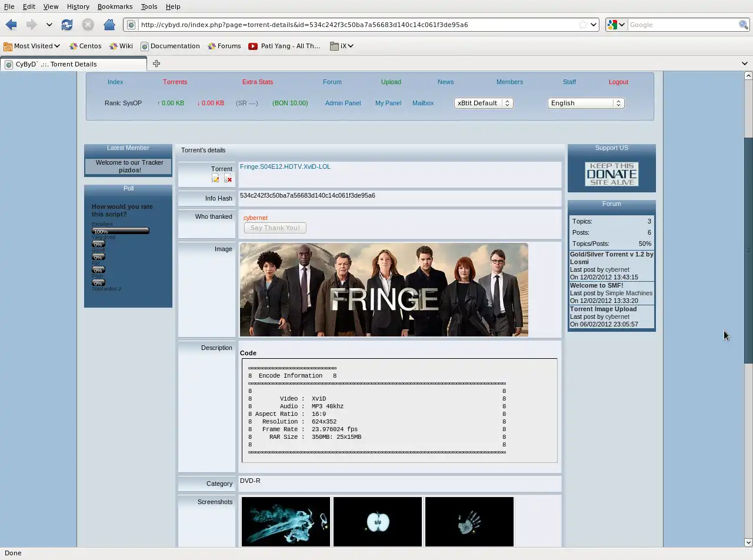The image size is (753, 560).
Task: Open the Forum link in the site navigation
Action: (x=332, y=82)
